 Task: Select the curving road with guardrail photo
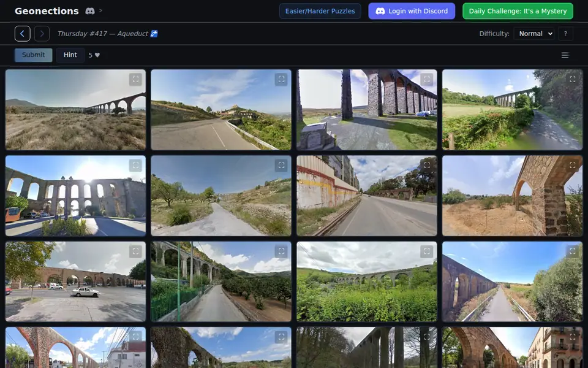(221, 110)
